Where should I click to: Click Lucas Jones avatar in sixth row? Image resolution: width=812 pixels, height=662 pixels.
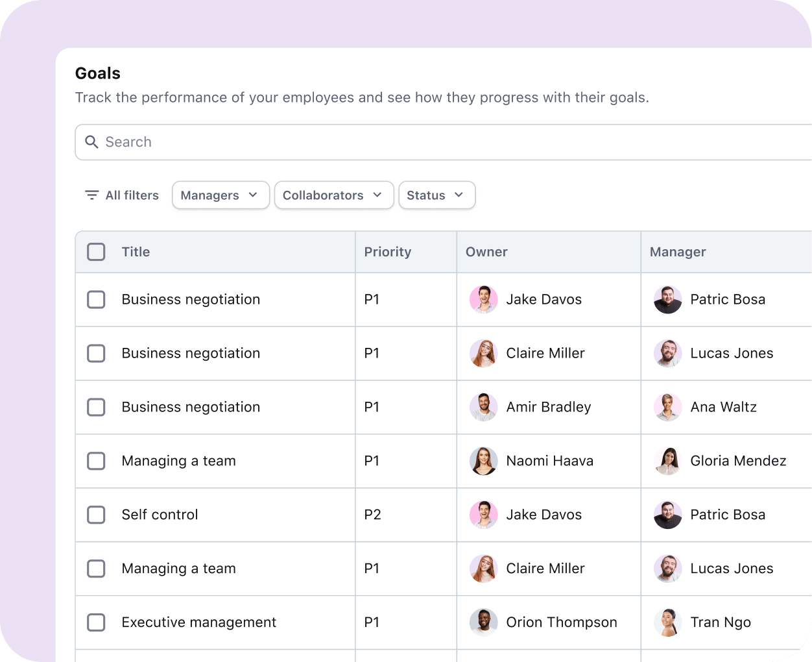(668, 569)
